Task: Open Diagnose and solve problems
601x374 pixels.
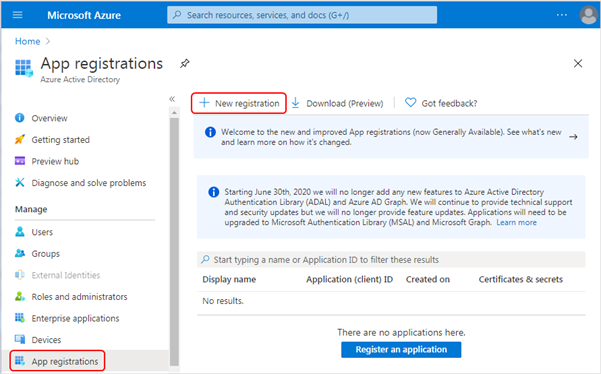Action: 89,183
